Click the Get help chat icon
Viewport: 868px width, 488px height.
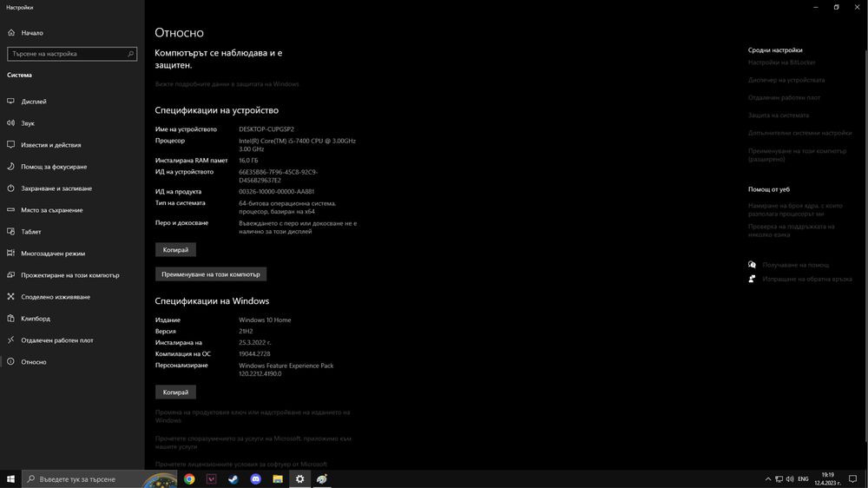pos(752,265)
